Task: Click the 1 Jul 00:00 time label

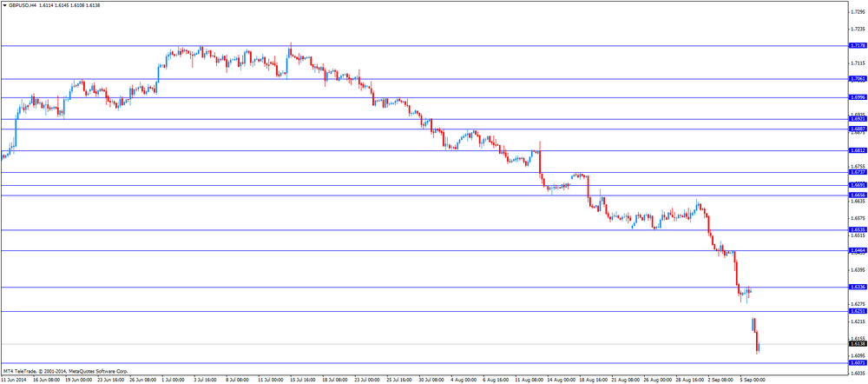Action: coord(175,381)
